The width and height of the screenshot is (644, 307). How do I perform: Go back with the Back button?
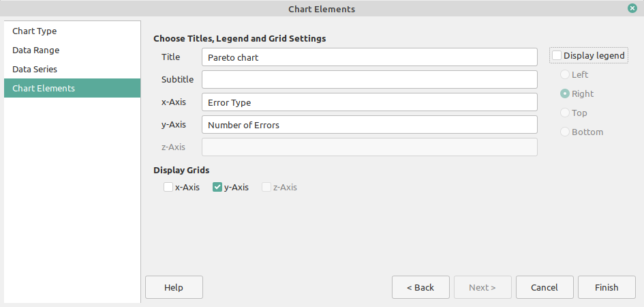pos(420,287)
